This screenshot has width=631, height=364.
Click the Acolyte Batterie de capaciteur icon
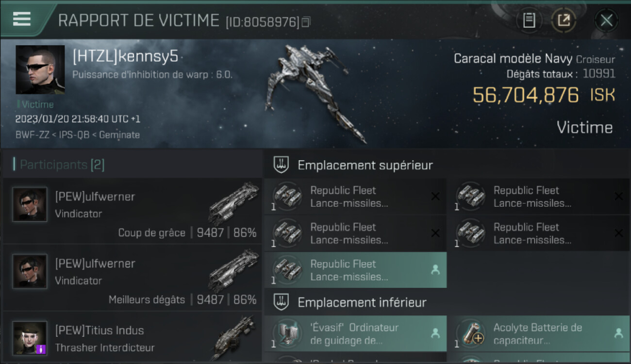click(471, 333)
